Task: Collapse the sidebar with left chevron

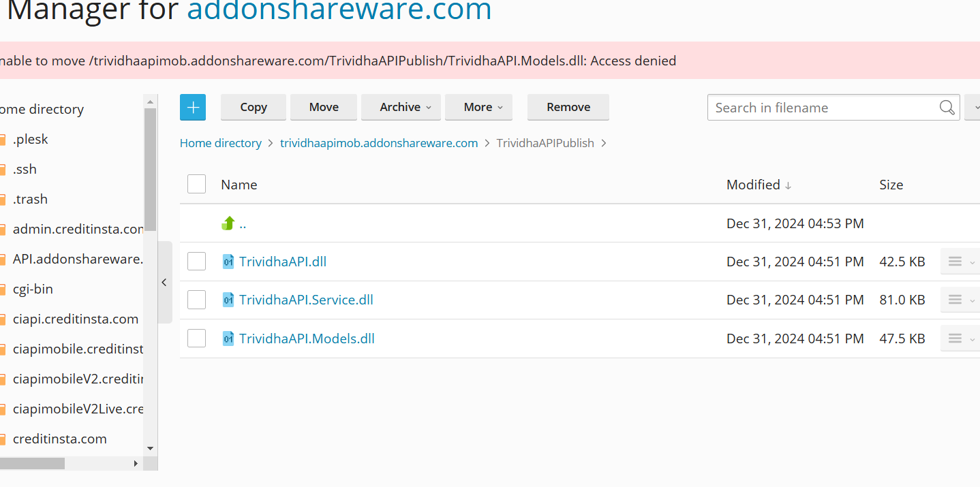Action: [164, 282]
